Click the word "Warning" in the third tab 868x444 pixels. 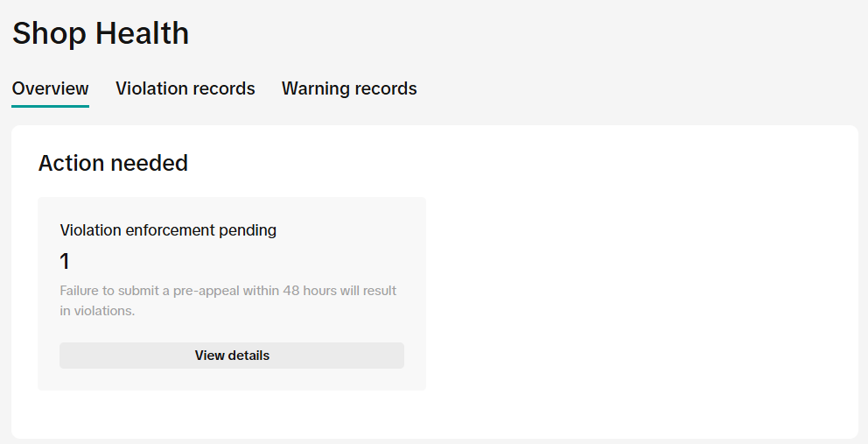tap(317, 88)
